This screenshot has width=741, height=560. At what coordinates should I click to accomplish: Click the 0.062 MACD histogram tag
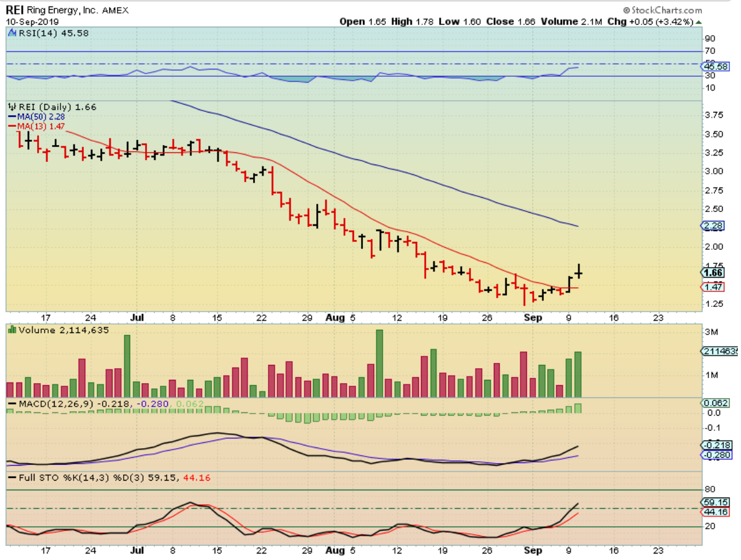[716, 403]
